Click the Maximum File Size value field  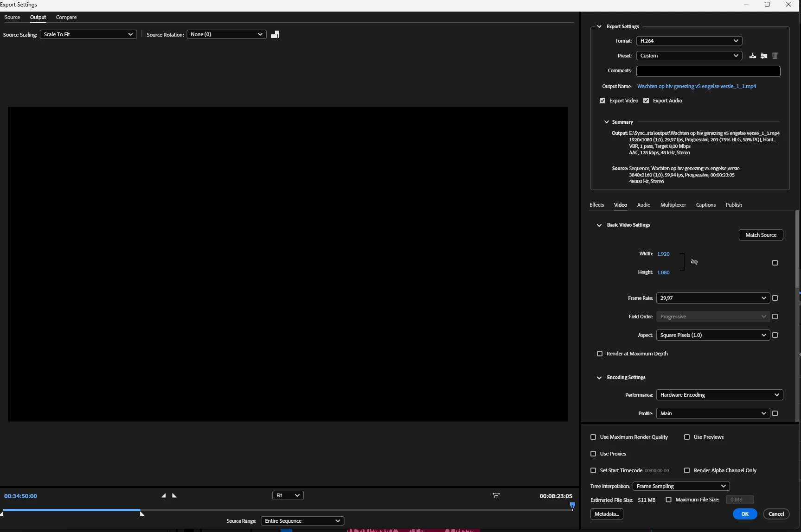pos(740,500)
